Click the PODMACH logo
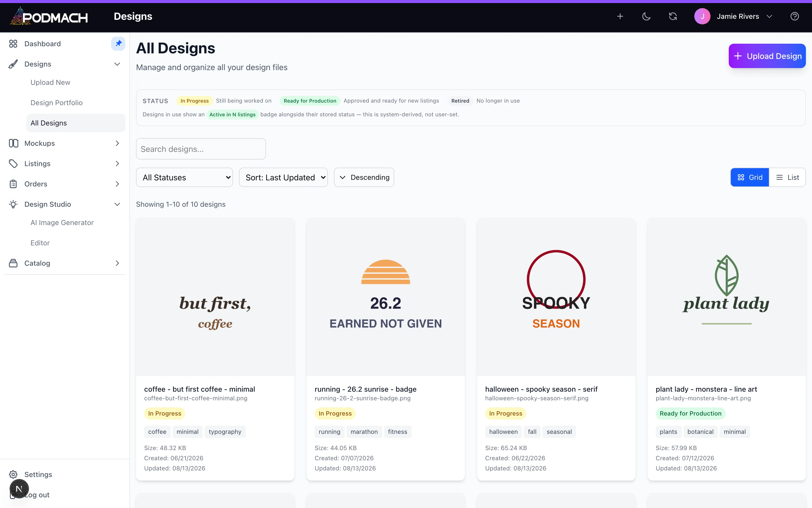Image resolution: width=812 pixels, height=508 pixels. [49, 16]
